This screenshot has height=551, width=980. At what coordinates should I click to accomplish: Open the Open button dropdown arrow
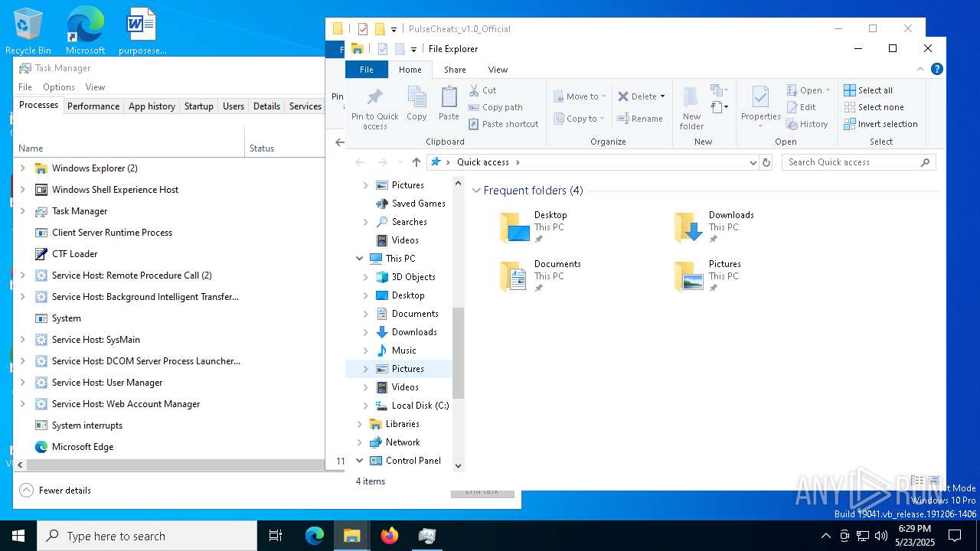click(x=828, y=90)
